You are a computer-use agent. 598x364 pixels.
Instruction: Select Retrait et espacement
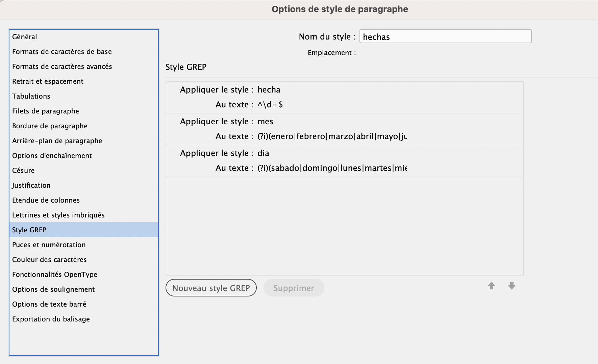point(48,81)
